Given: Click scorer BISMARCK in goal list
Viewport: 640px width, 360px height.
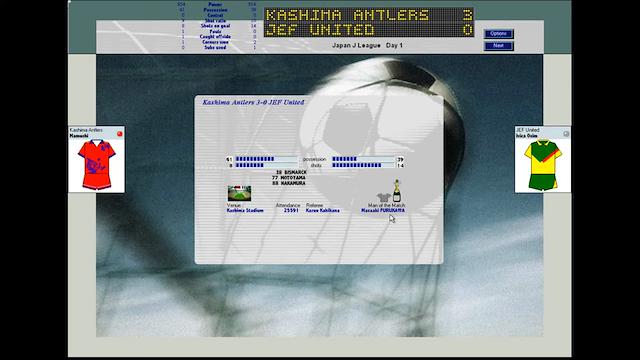Looking at the screenshot, I should pos(291,173).
